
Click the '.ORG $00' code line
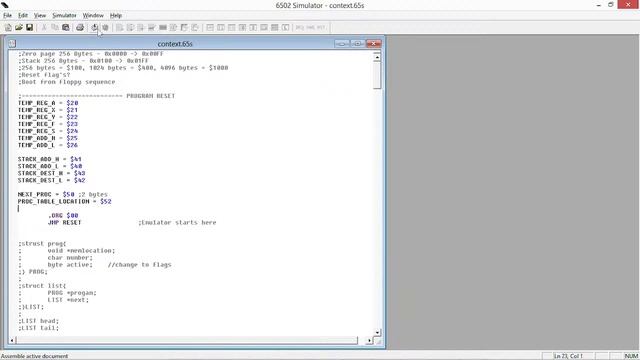(x=63, y=216)
